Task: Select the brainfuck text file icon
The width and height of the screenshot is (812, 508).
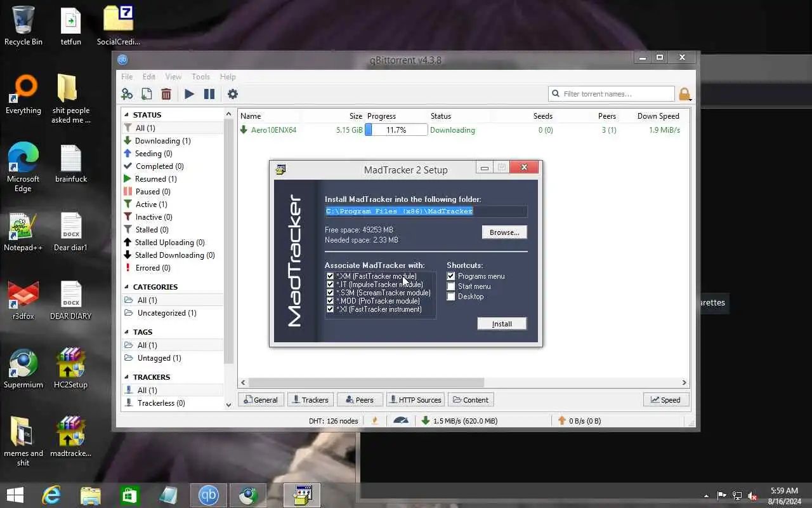Action: coord(70,163)
